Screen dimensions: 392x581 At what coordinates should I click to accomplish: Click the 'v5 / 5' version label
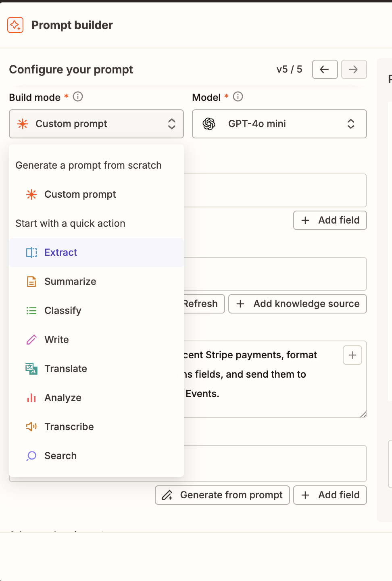point(289,69)
